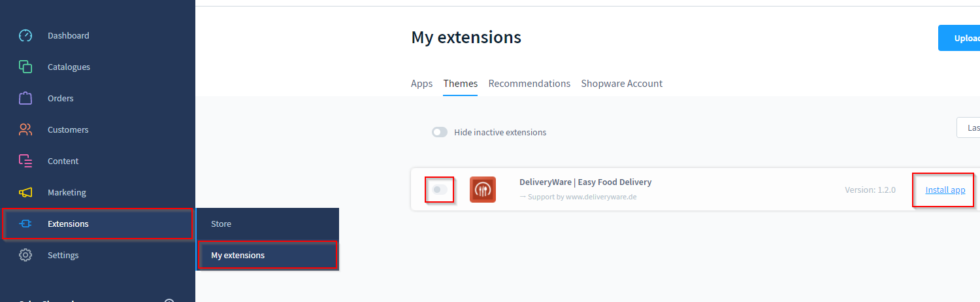Select My extensions in the flyout menu
This screenshot has width=980, height=302.
pos(238,255)
